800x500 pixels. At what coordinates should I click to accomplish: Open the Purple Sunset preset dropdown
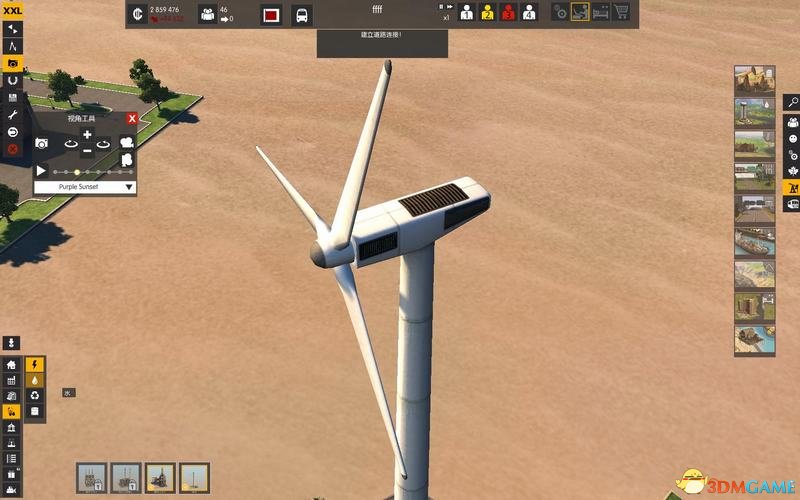pyautogui.click(x=85, y=187)
